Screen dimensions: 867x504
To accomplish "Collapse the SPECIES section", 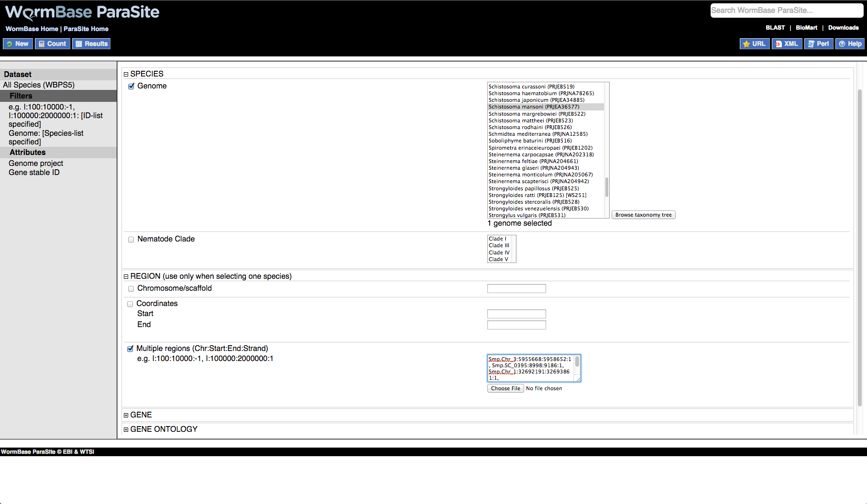I will [126, 74].
